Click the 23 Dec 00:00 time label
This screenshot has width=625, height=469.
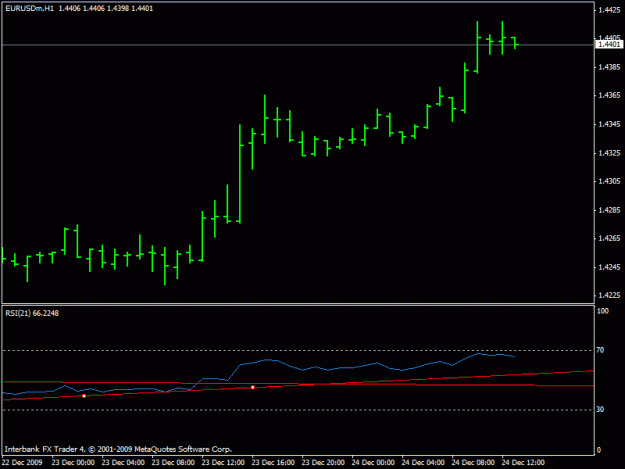point(73,463)
